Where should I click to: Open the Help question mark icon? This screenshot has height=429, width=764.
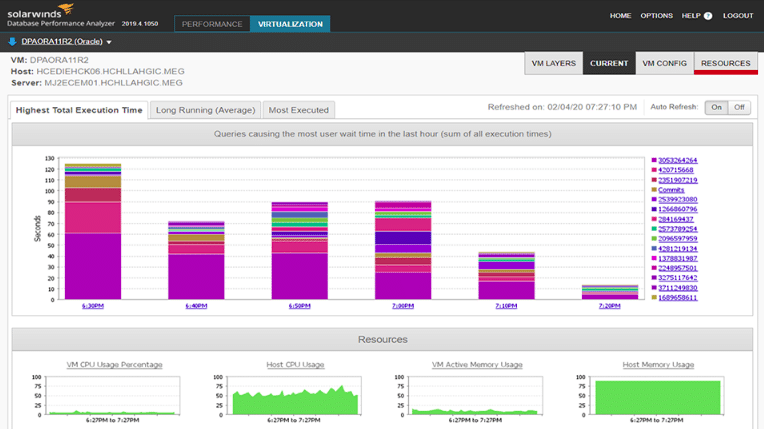(x=708, y=16)
